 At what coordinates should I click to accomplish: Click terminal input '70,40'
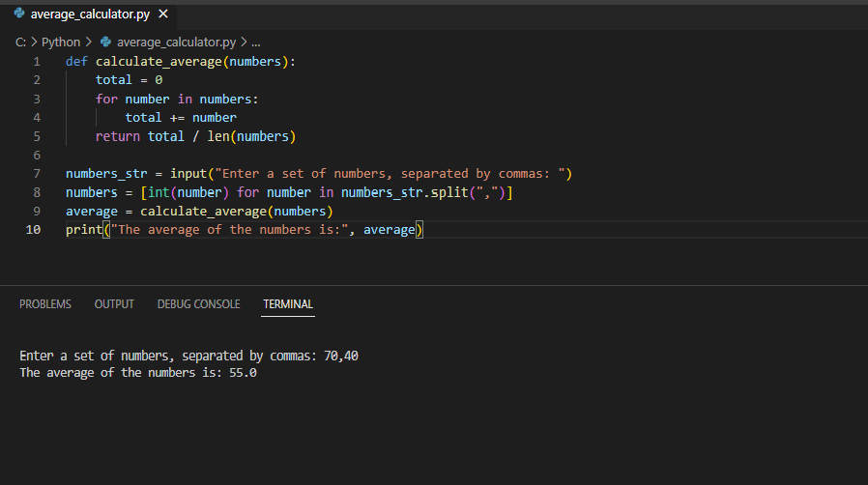pyautogui.click(x=341, y=356)
